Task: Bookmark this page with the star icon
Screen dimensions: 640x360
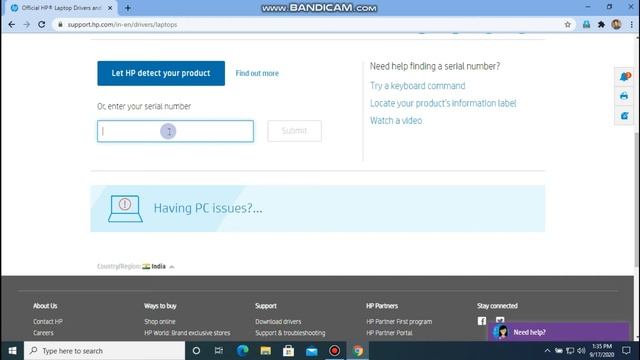Action: 567,24
